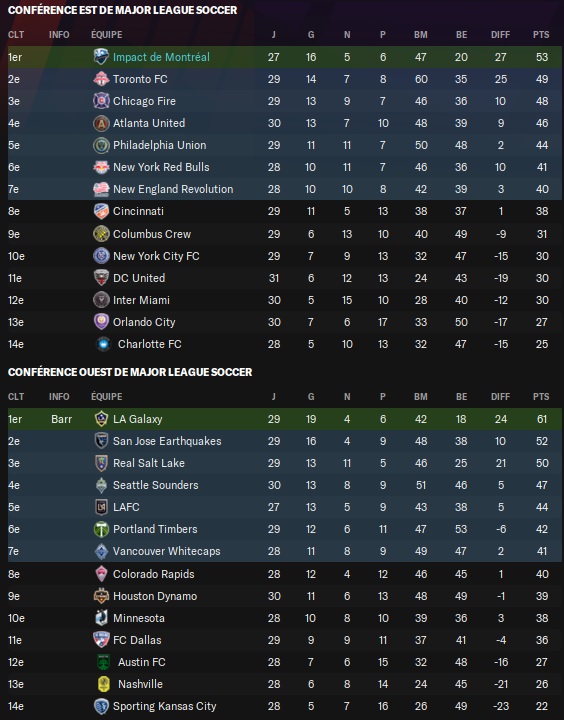Viewport: 564px width, 720px height.
Task: Click the New York Red Bulls logo
Action: 101,167
